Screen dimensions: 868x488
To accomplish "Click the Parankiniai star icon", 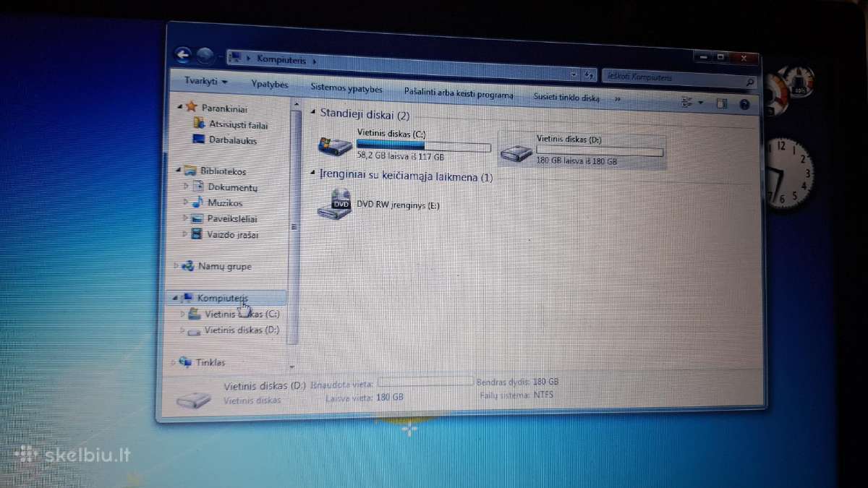I will 191,107.
